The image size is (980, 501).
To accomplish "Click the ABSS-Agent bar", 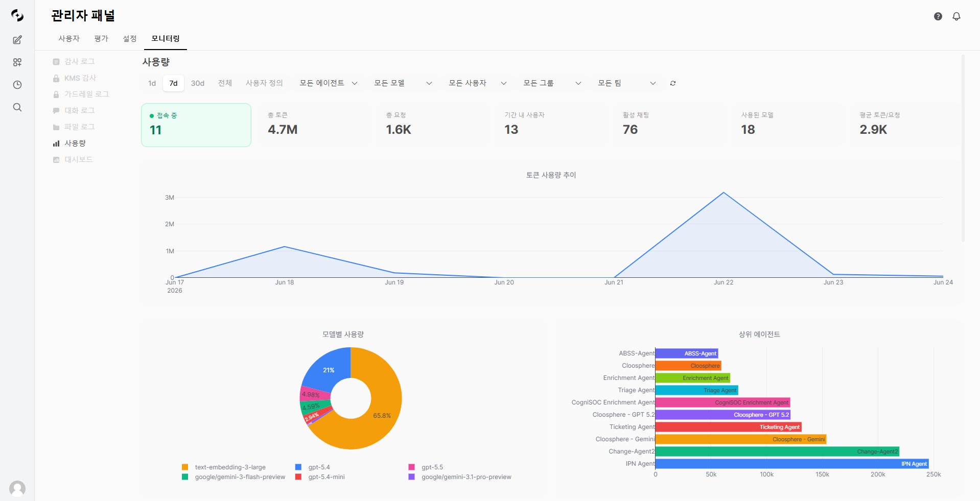I will (687, 353).
